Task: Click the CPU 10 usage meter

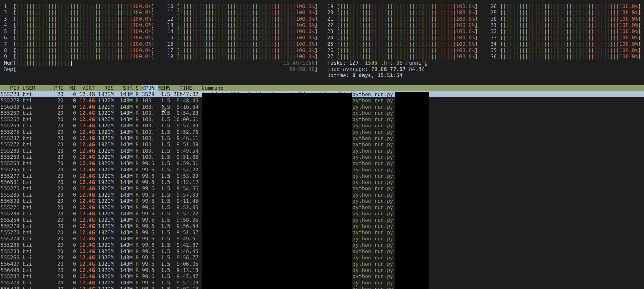Action: click(x=242, y=6)
